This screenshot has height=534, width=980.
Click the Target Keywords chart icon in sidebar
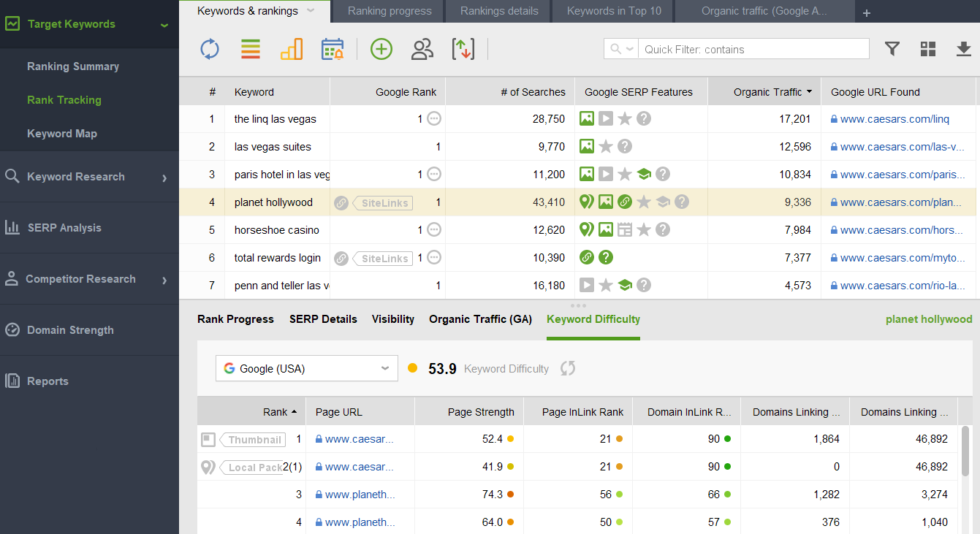12,24
